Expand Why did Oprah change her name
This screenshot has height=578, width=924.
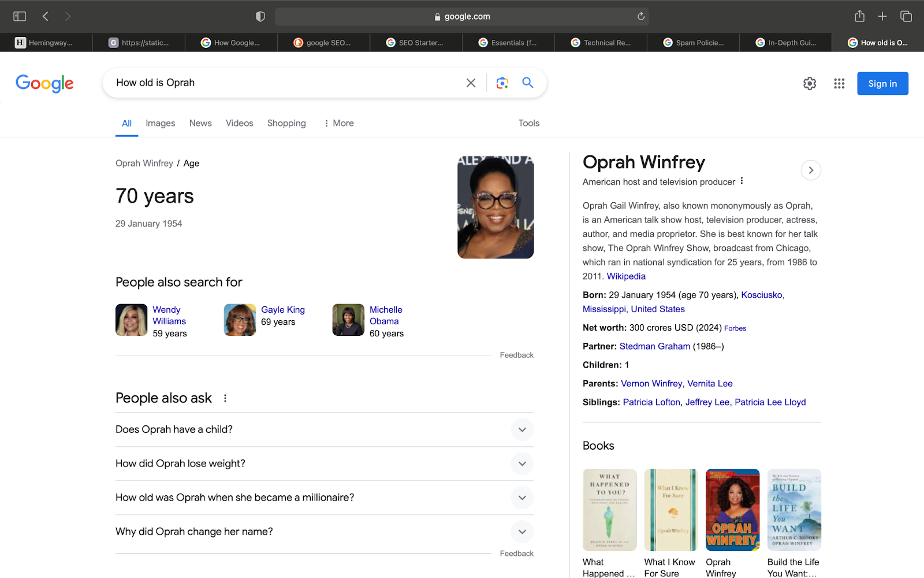point(325,532)
